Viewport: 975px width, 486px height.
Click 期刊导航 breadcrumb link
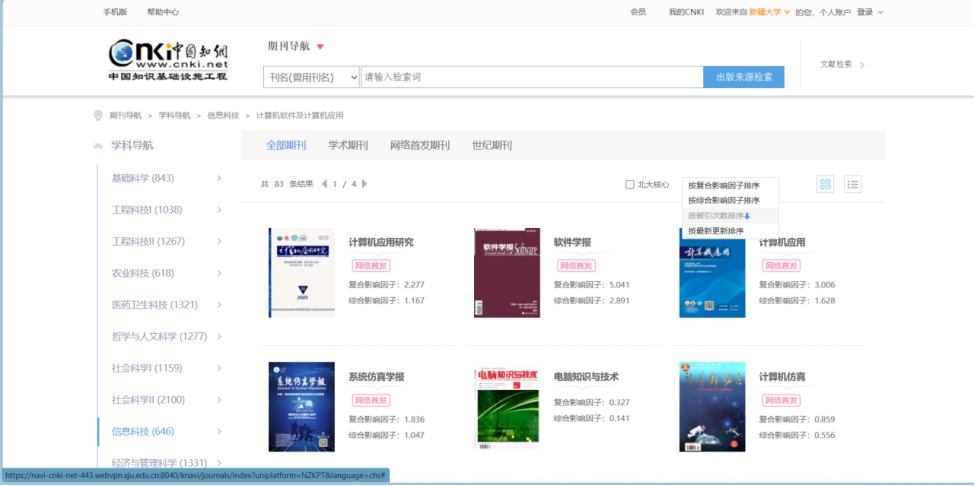tap(126, 116)
